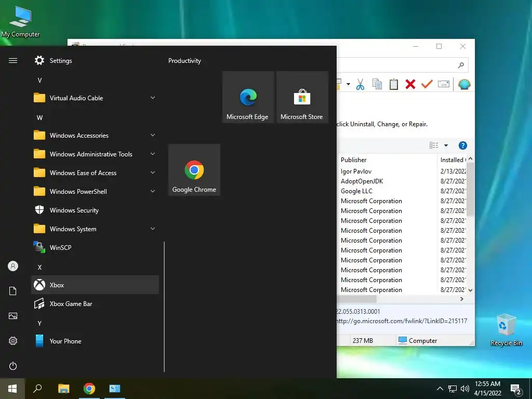Open File Explorer from the taskbar
This screenshot has width=532, height=399.
pyautogui.click(x=63, y=389)
